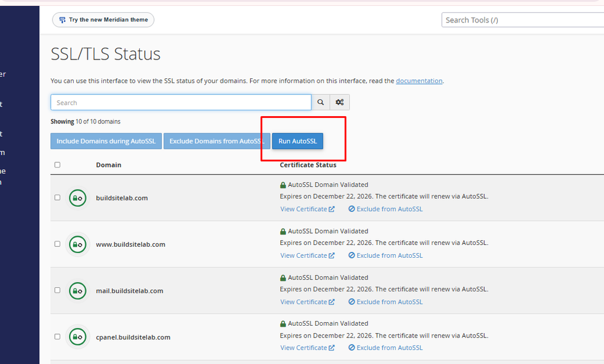
Task: Focus the domain Search input field
Action: (x=180, y=103)
